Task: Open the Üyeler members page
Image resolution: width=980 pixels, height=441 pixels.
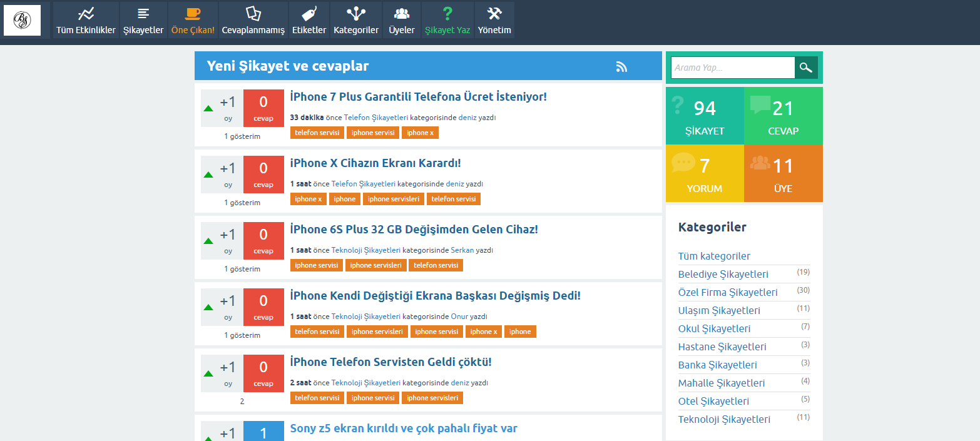Action: (x=402, y=20)
